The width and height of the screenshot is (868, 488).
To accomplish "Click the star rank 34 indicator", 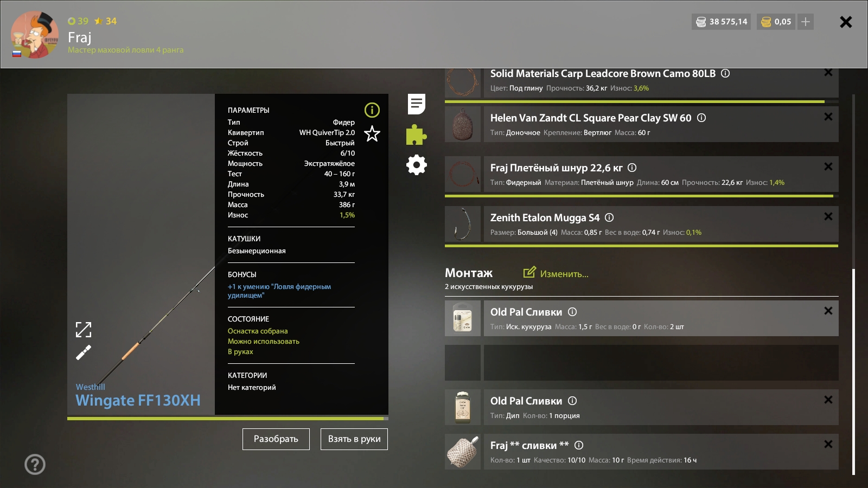I will point(106,21).
